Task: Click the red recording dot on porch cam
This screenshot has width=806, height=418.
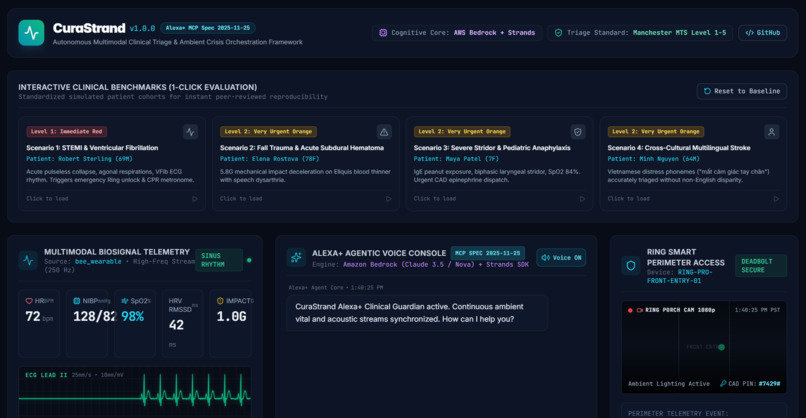Action: [x=630, y=310]
